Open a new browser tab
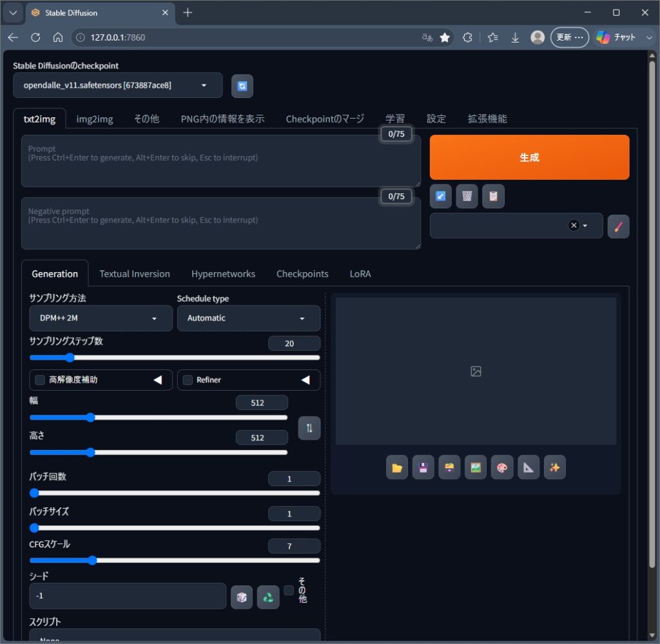Viewport: 660px width, 644px height. 188,13
